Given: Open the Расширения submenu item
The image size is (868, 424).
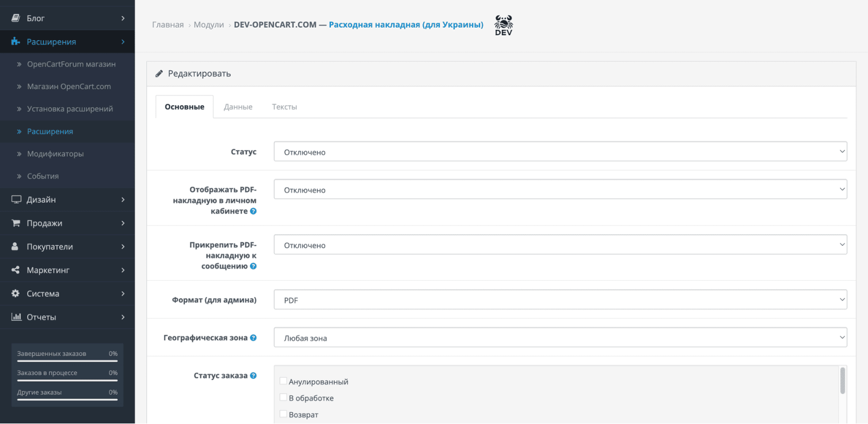Looking at the screenshot, I should (x=67, y=131).
